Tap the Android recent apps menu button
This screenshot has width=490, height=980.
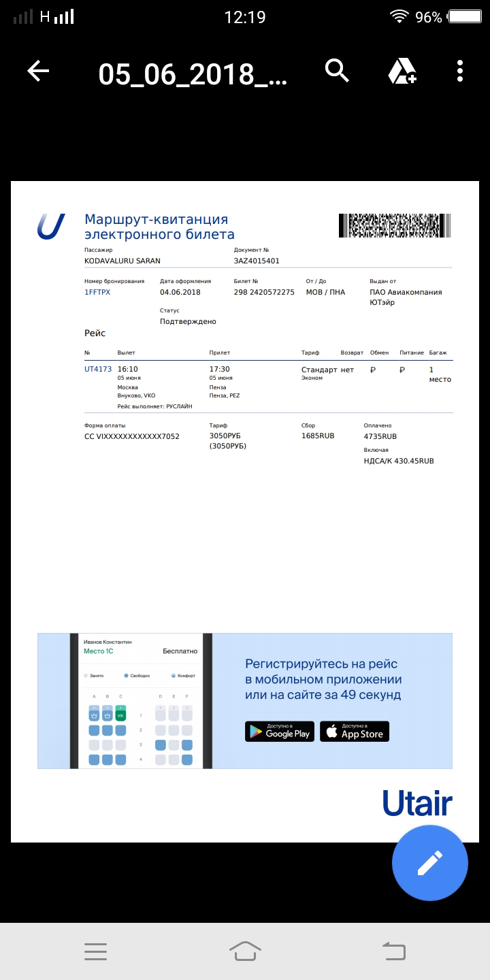coord(95,951)
